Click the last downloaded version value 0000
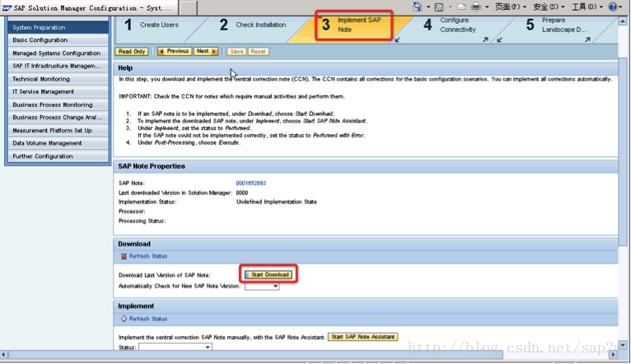 (242, 193)
